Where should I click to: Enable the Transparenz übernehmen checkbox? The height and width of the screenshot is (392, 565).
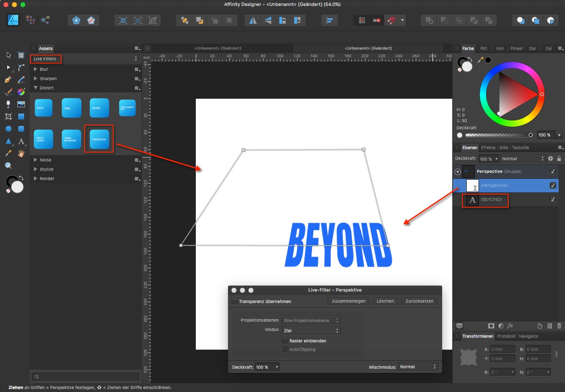point(234,301)
